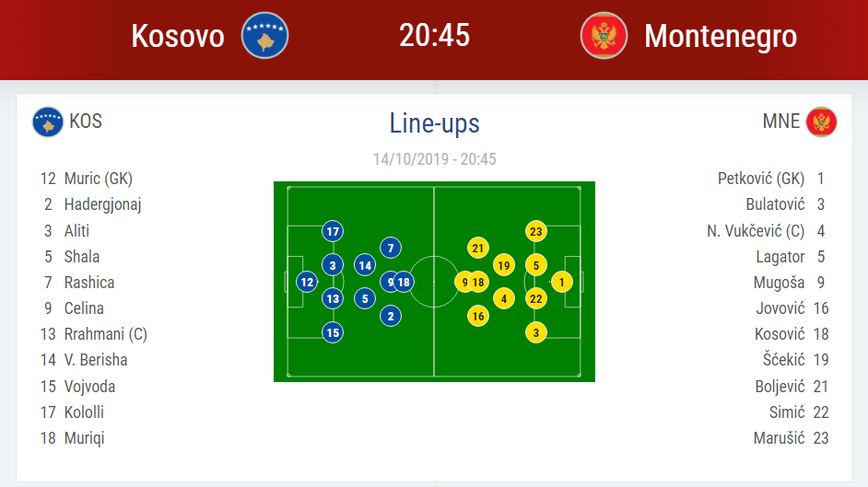Open Montenegro team name in header
Image resolution: width=868 pixels, height=487 pixels.
[x=721, y=36]
